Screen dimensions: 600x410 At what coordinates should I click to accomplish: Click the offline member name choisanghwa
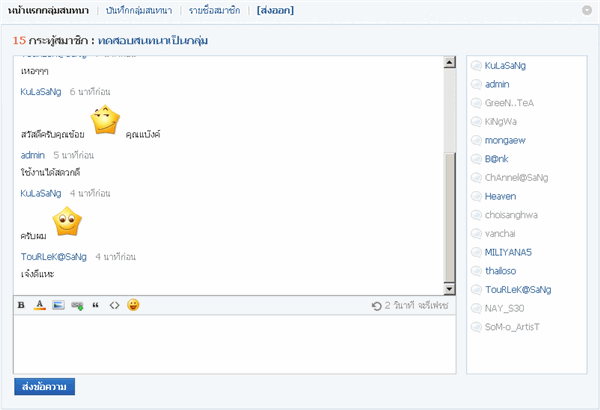point(511,215)
